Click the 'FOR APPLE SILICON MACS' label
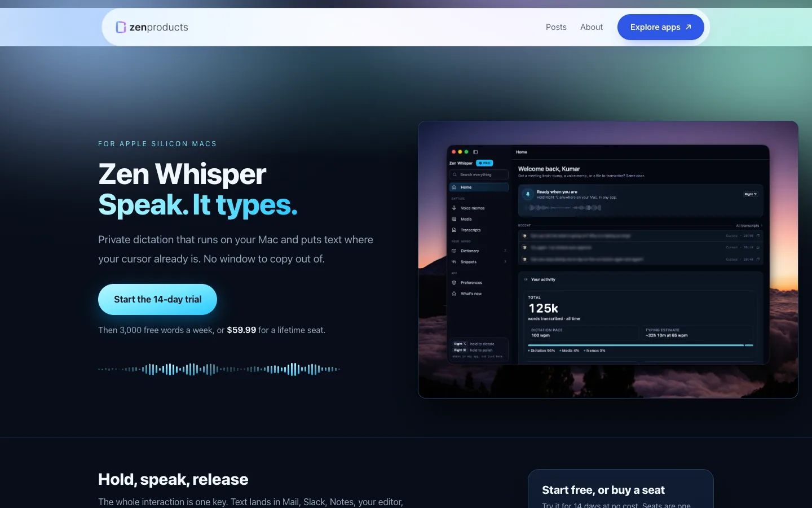Viewport: 812px width, 508px height. click(x=157, y=144)
